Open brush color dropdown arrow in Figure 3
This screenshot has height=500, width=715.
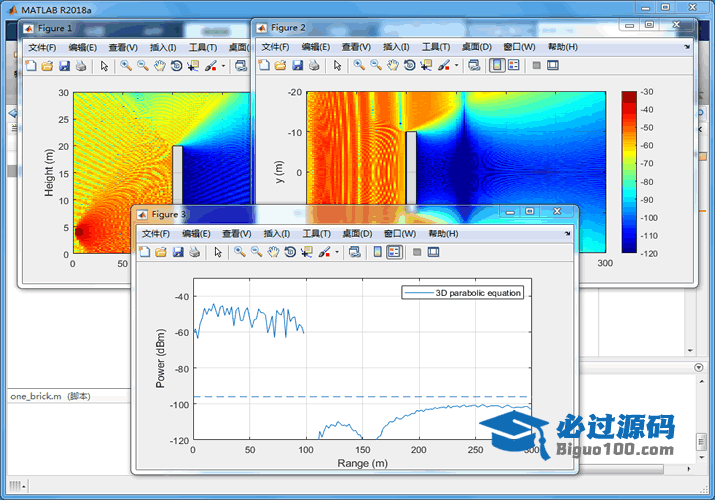coord(337,252)
